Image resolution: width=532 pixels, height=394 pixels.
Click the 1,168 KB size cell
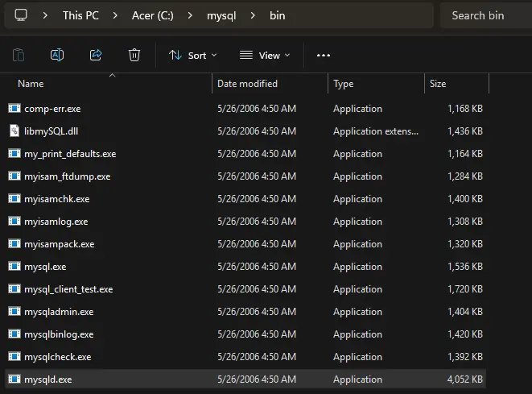[x=465, y=108]
